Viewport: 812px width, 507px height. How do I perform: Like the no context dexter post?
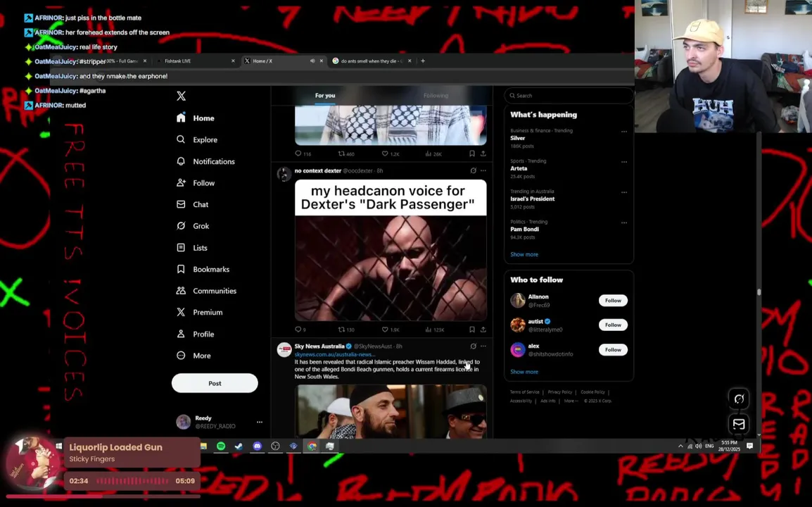tap(391, 330)
